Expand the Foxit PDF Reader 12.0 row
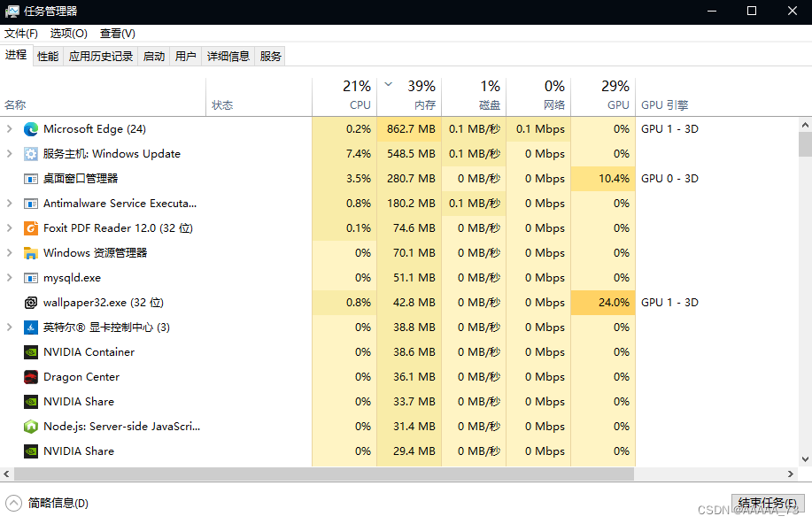Image resolution: width=812 pixels, height=524 pixels. [10, 228]
